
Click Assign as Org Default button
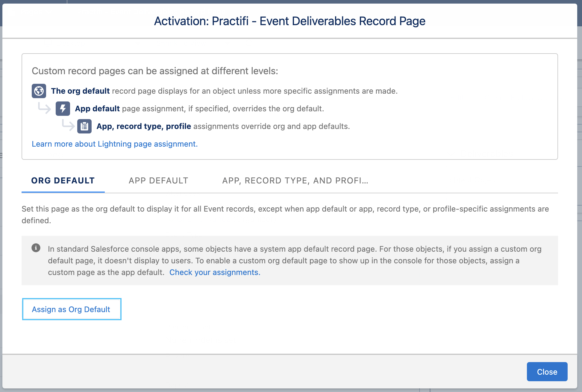pos(72,309)
